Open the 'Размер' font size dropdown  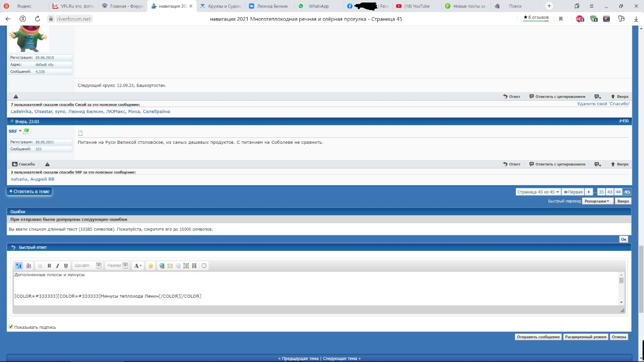[x=117, y=266]
